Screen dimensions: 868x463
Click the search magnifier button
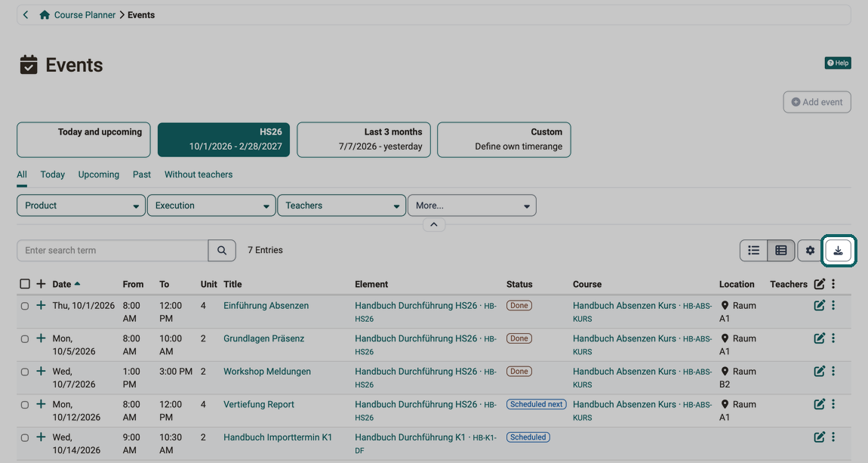tap(222, 250)
